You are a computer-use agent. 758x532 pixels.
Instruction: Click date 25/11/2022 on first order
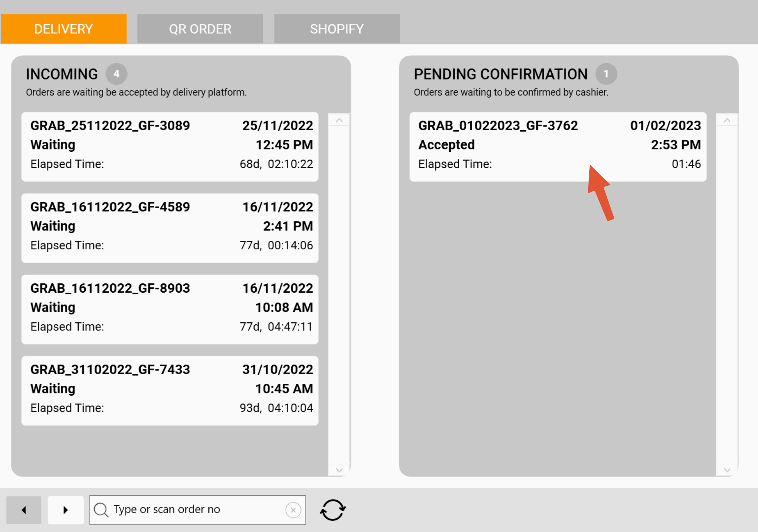click(277, 125)
